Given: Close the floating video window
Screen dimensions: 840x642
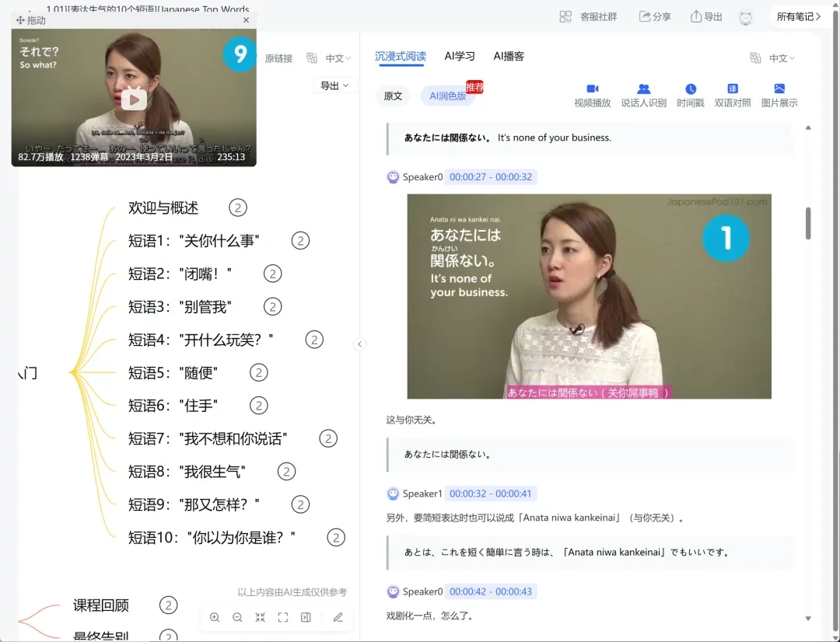Looking at the screenshot, I should click(246, 20).
